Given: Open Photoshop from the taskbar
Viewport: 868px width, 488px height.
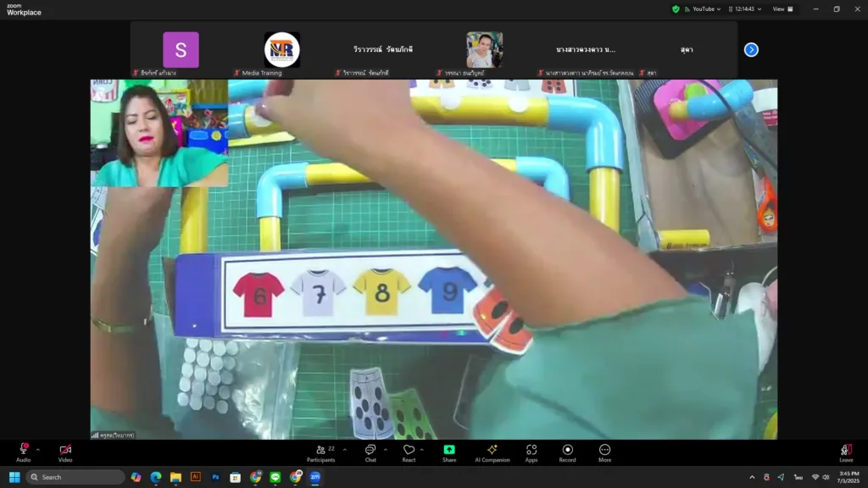Looking at the screenshot, I should coord(215,477).
